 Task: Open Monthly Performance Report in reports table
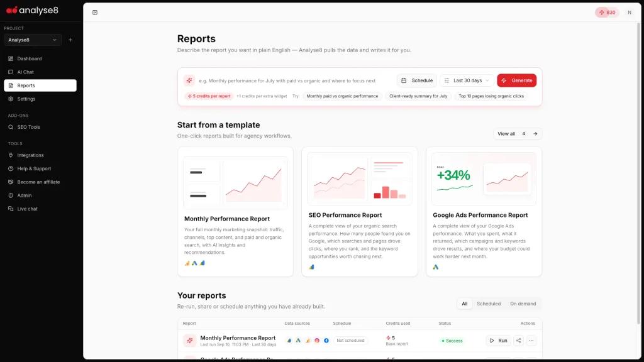point(238,337)
